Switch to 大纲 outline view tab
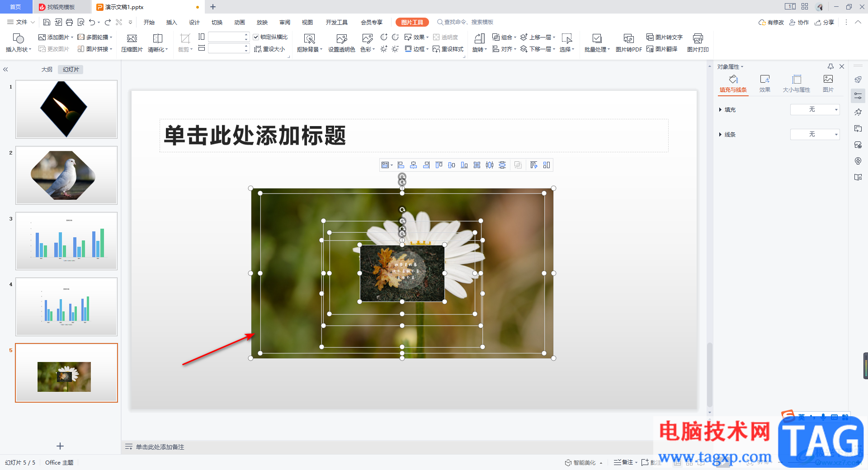Viewport: 868px width, 470px height. (47, 70)
